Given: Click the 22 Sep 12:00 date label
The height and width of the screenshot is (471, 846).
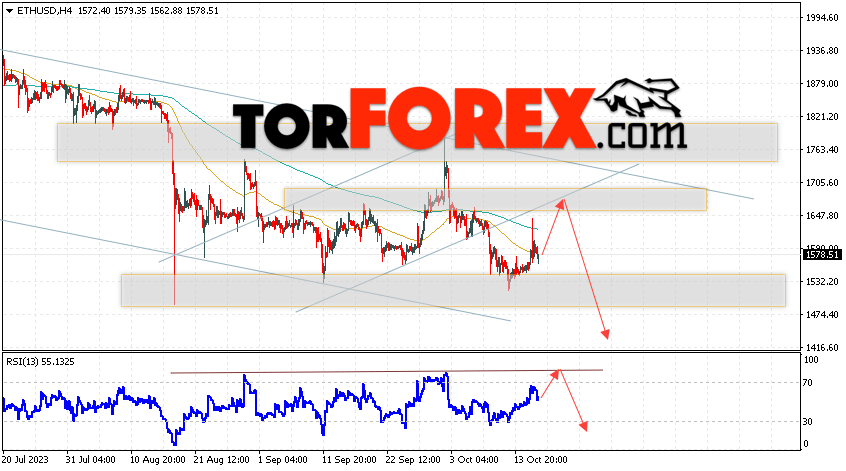Looking at the screenshot, I should 413,460.
